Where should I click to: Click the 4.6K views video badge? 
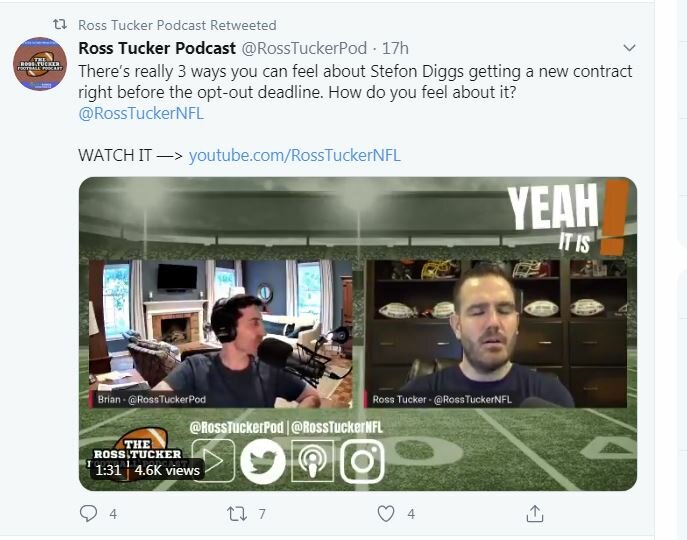pyautogui.click(x=166, y=470)
